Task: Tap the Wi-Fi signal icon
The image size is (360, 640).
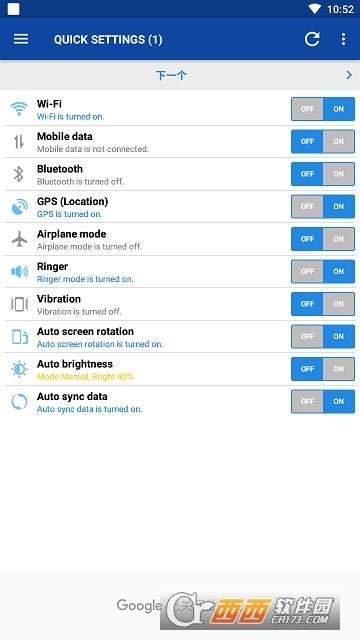Action: pyautogui.click(x=19, y=109)
